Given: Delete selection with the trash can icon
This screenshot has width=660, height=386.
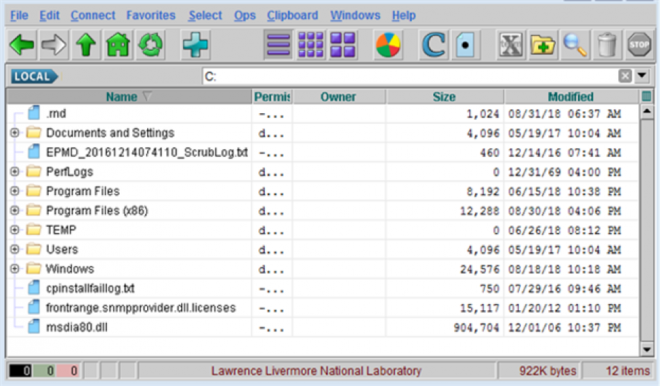Looking at the screenshot, I should tap(607, 44).
